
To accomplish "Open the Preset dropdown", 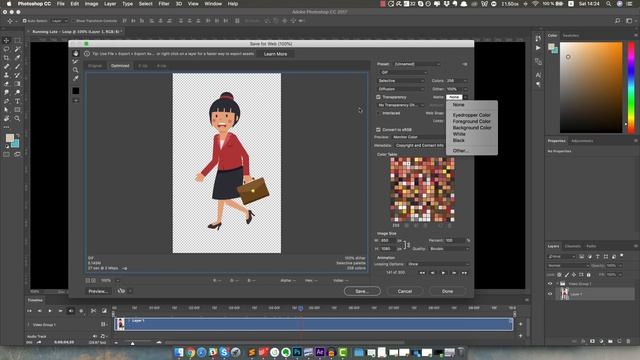I will 417,64.
